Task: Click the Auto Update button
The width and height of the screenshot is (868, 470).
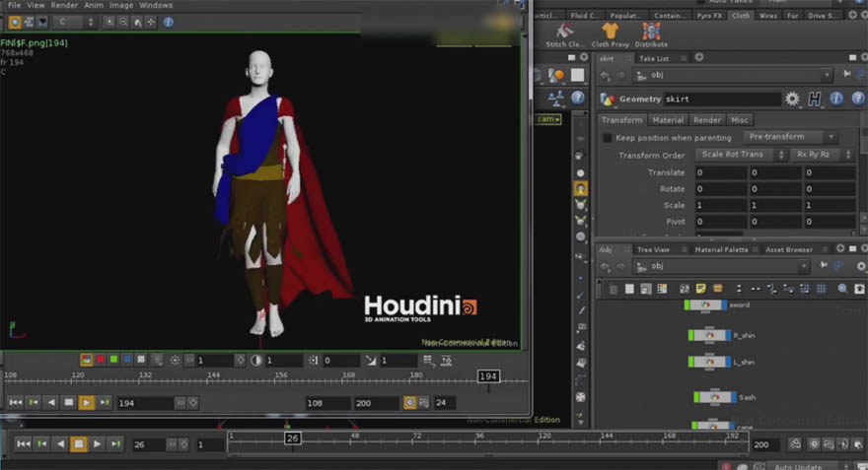Action: click(x=798, y=467)
